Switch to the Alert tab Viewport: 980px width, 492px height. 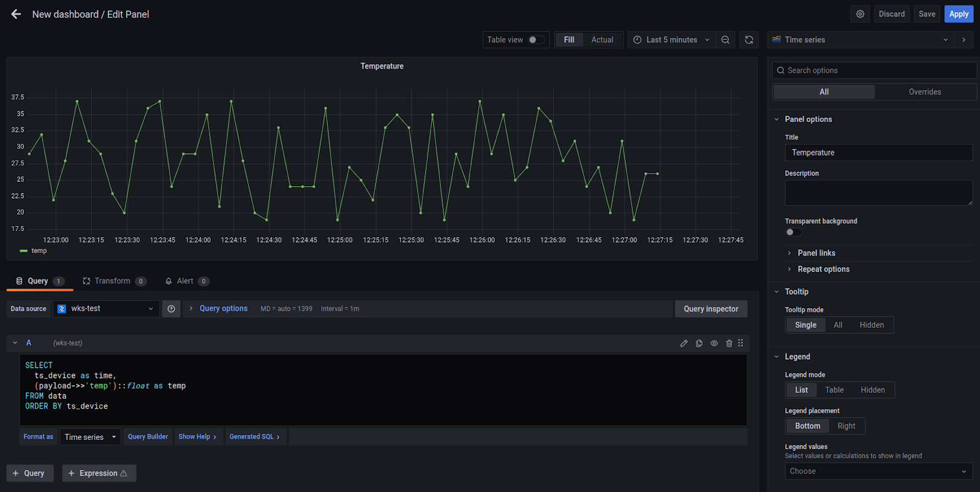tap(187, 281)
